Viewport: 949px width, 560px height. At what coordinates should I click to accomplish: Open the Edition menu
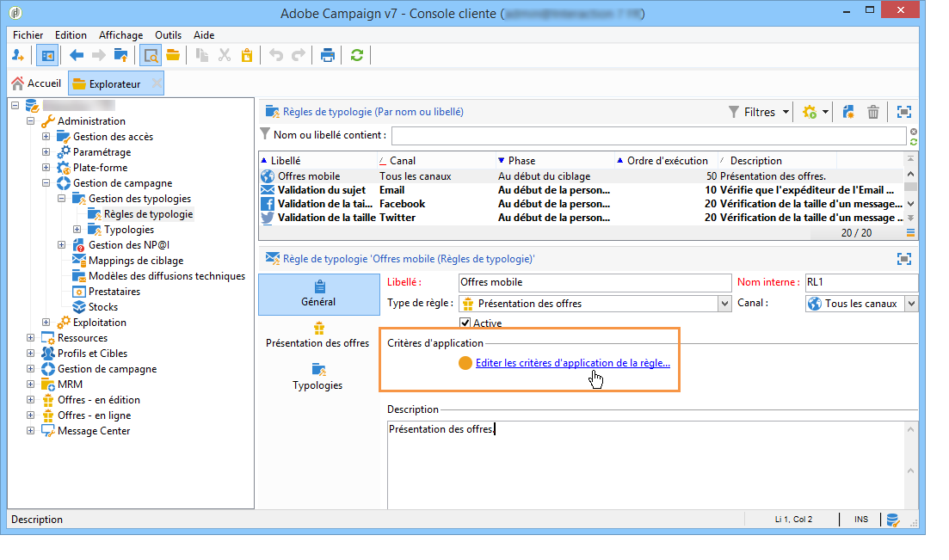coord(71,35)
